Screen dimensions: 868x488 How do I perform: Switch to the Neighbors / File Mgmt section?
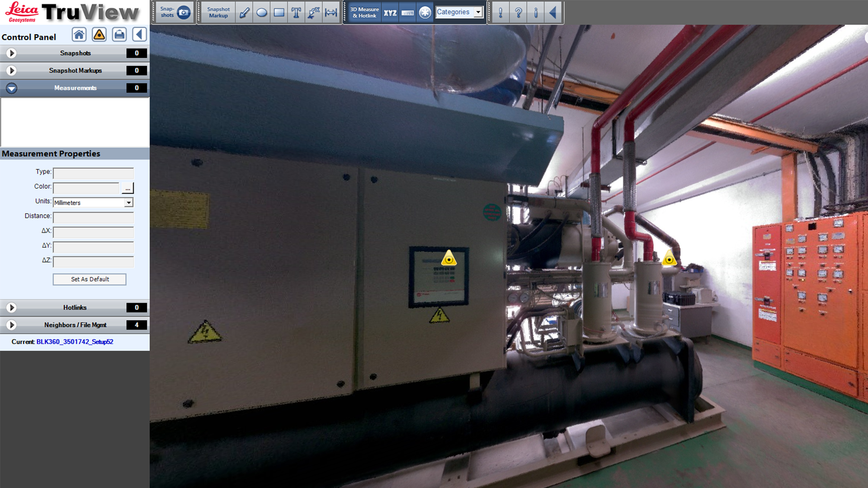[11, 324]
